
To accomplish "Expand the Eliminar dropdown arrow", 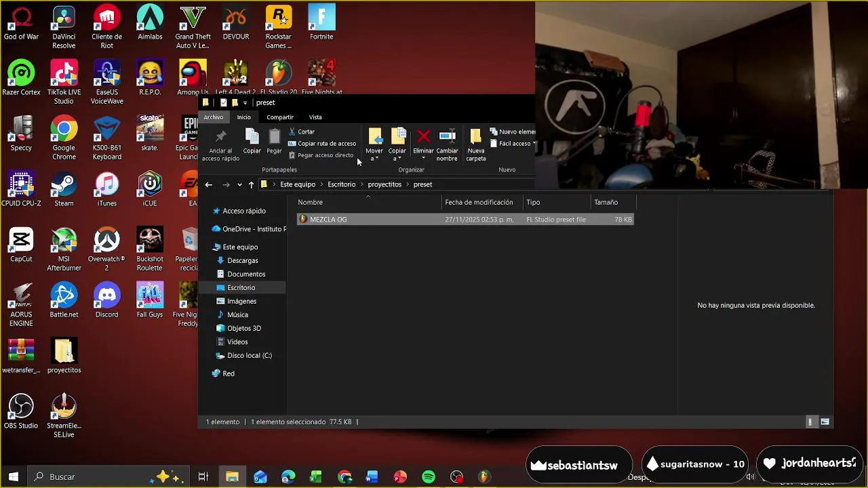I will point(423,159).
